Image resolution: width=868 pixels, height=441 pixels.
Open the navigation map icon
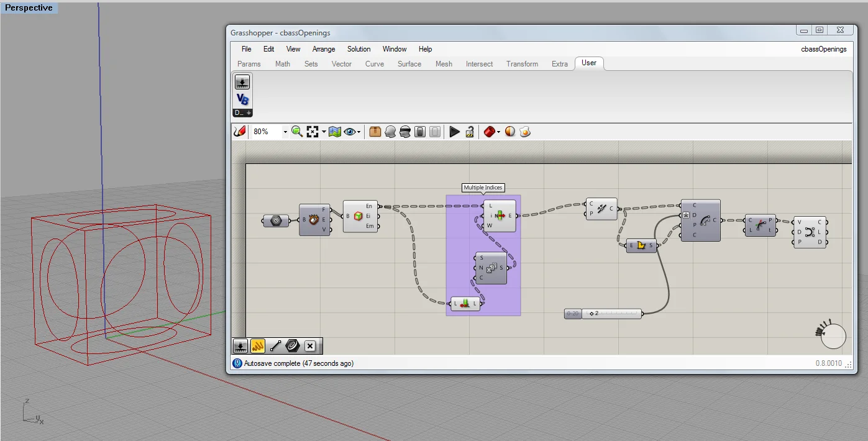tap(335, 132)
